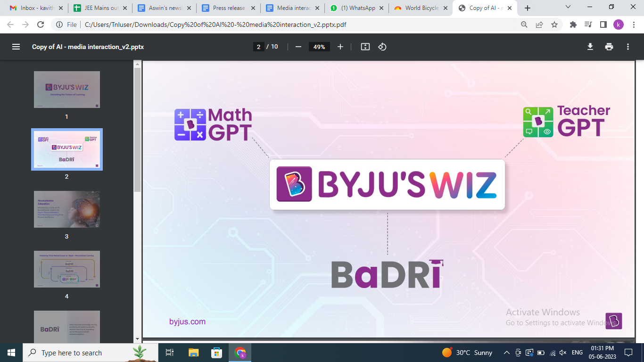Select page 3 thumbnail

click(67, 209)
